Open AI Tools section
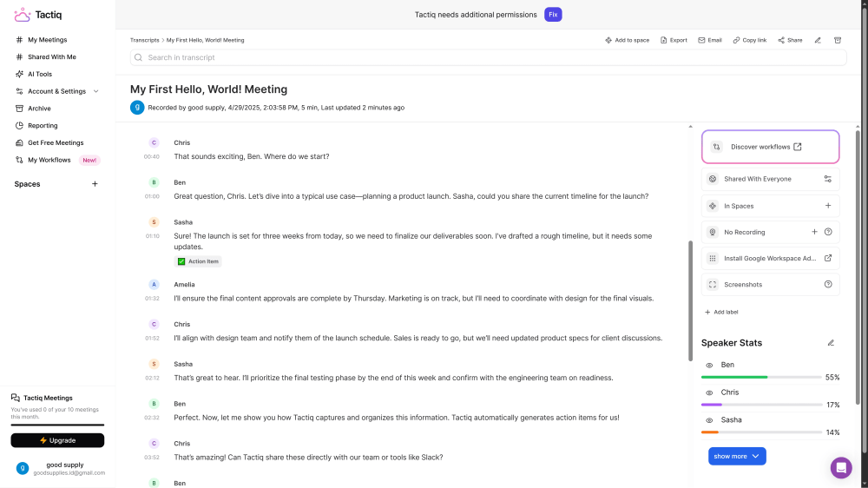868x488 pixels. pos(40,74)
